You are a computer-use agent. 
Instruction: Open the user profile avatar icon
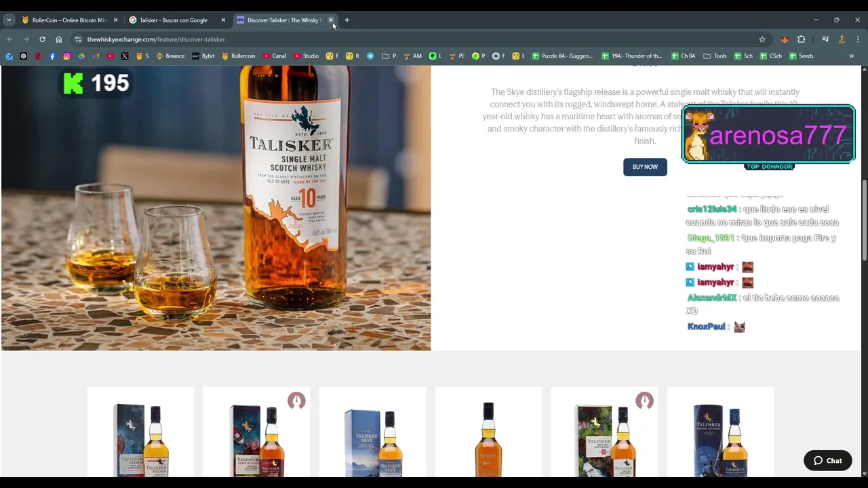click(x=842, y=39)
